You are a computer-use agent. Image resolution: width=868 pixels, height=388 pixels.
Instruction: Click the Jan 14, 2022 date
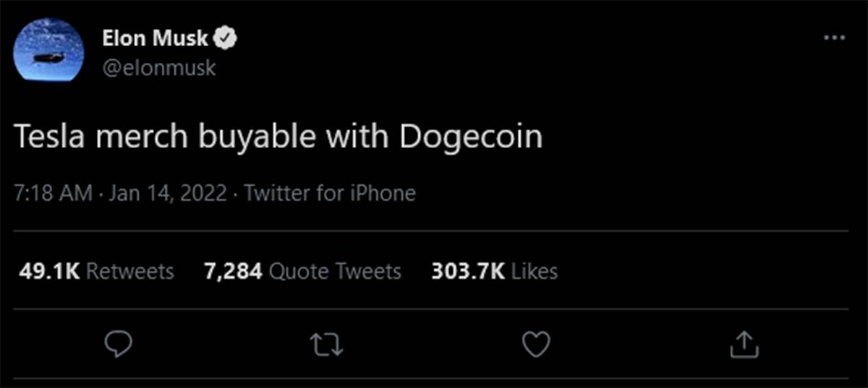169,194
